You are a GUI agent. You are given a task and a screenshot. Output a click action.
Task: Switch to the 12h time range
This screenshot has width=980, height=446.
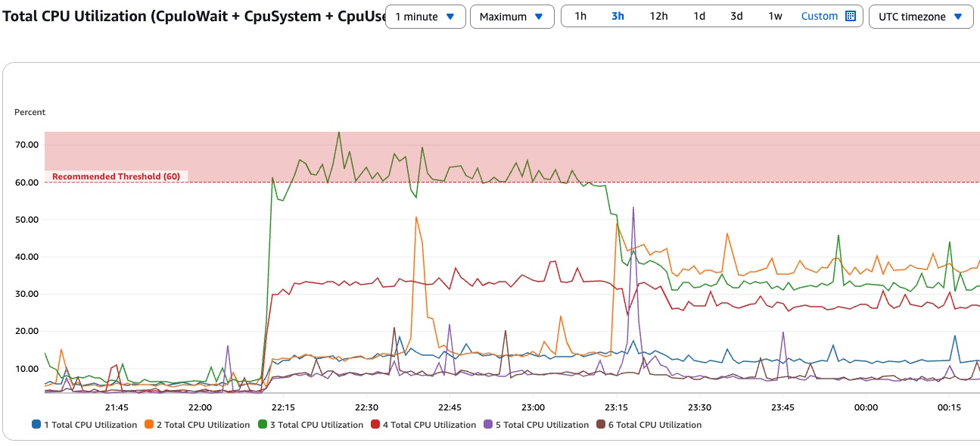click(x=658, y=16)
